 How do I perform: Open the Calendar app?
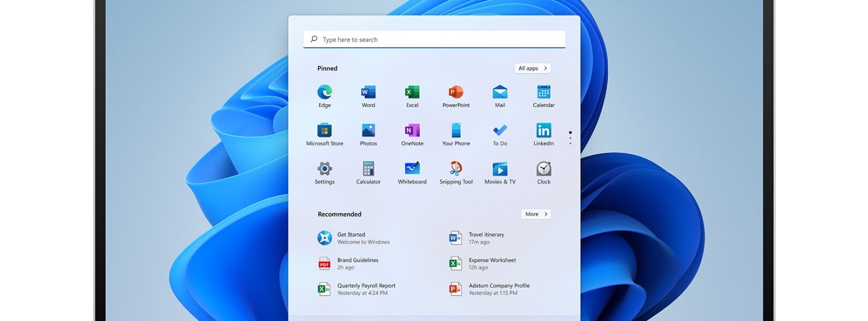tap(544, 96)
